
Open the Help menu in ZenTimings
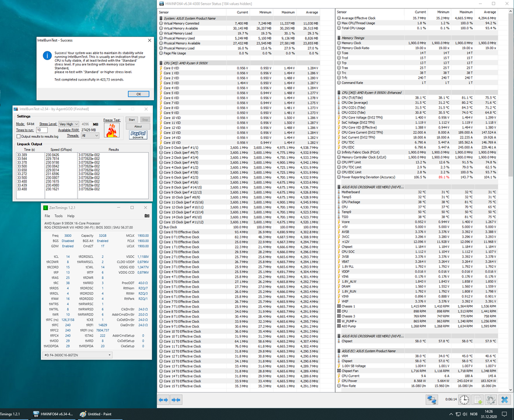(71, 216)
